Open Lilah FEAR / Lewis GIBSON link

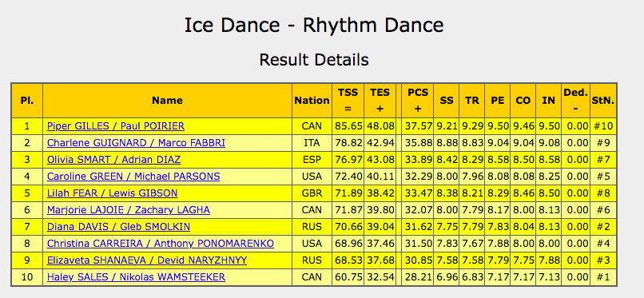(113, 193)
